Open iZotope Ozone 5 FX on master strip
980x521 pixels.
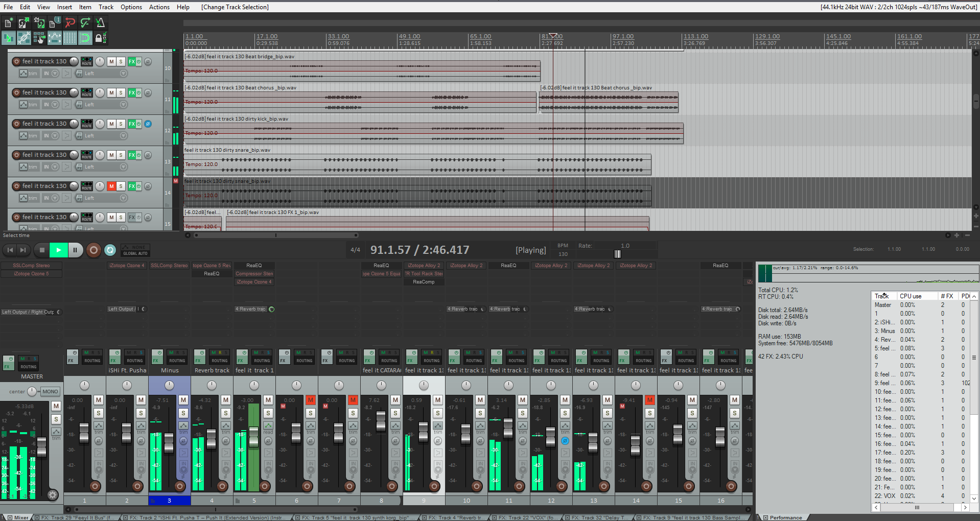click(31, 274)
